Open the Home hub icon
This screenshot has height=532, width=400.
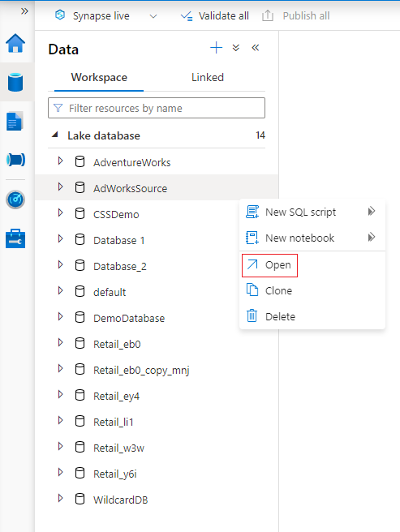(15, 44)
